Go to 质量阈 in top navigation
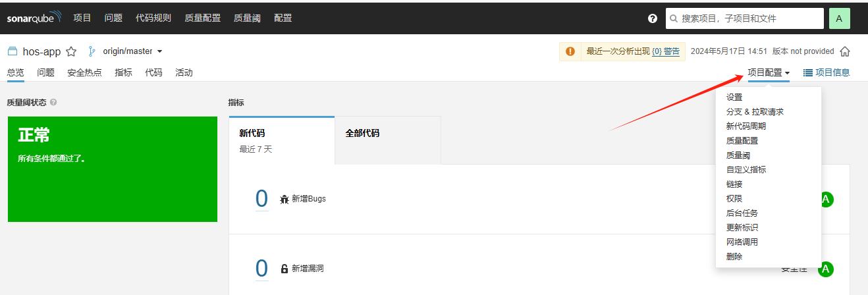Image resolution: width=868 pixels, height=295 pixels. tap(247, 18)
